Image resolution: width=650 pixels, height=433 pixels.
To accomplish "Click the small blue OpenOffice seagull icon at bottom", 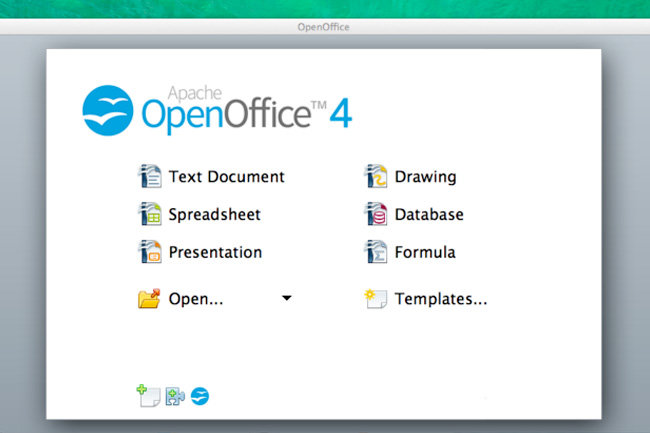I will coord(200,396).
